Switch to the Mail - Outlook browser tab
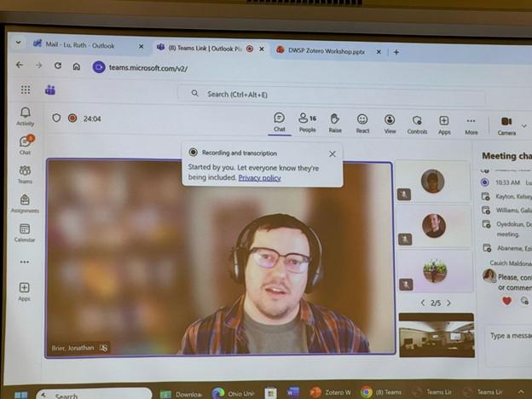532x399 pixels. coord(80,45)
